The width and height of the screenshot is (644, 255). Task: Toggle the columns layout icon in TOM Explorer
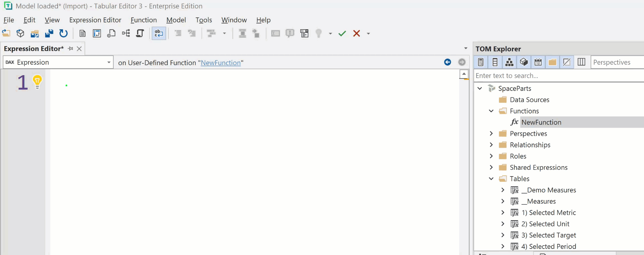(x=582, y=62)
